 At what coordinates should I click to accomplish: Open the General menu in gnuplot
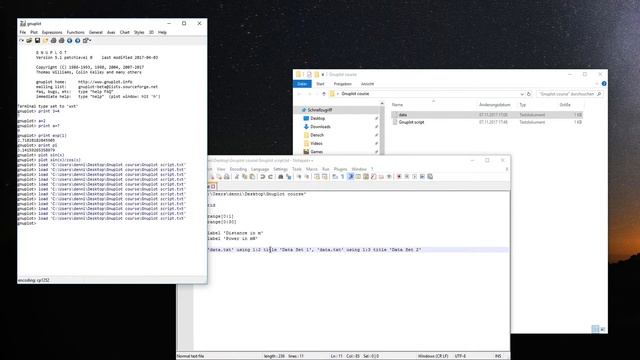pos(96,32)
